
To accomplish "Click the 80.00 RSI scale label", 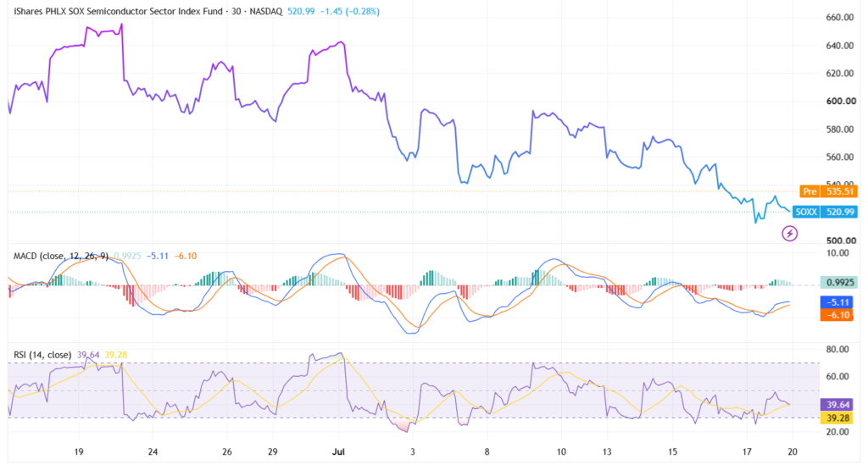I will tap(837, 350).
